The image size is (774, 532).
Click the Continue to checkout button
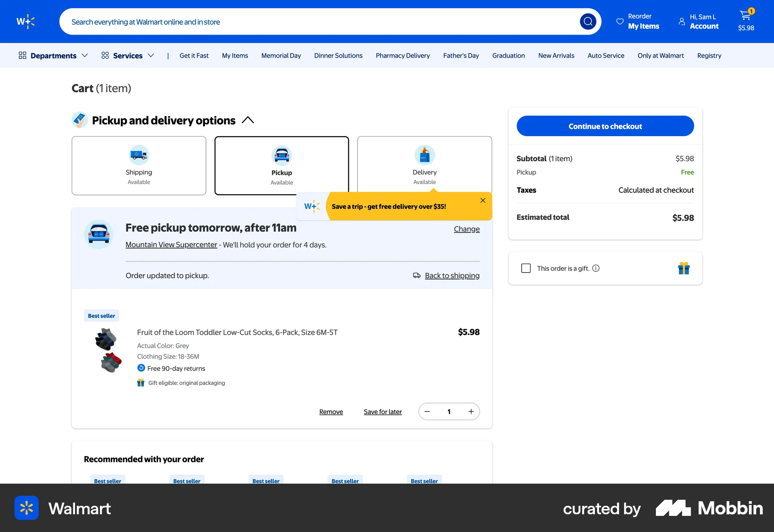point(605,126)
